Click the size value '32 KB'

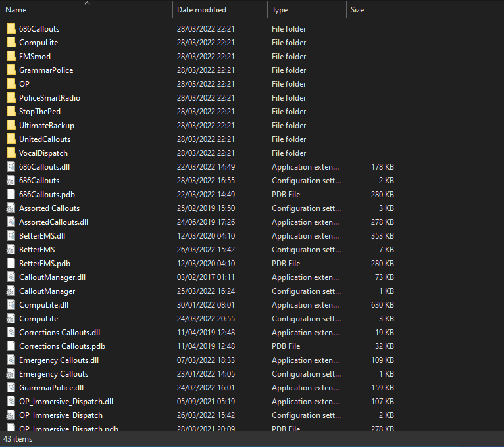[384, 346]
